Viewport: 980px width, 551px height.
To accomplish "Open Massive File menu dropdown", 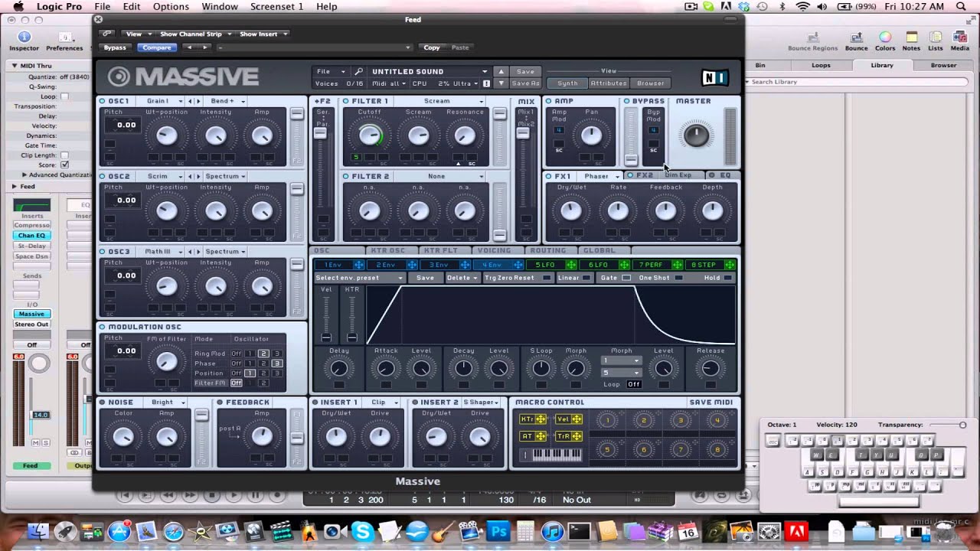I will pyautogui.click(x=331, y=71).
